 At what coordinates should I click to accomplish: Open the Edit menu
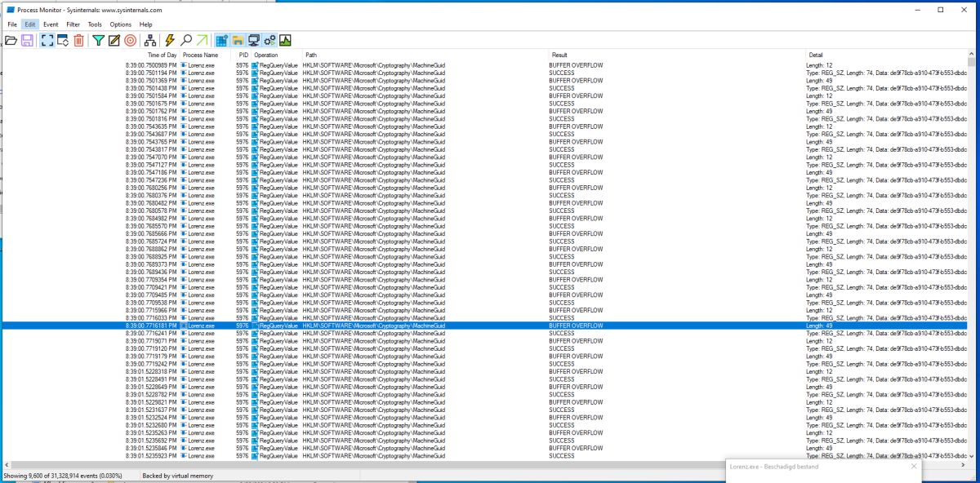(x=30, y=24)
